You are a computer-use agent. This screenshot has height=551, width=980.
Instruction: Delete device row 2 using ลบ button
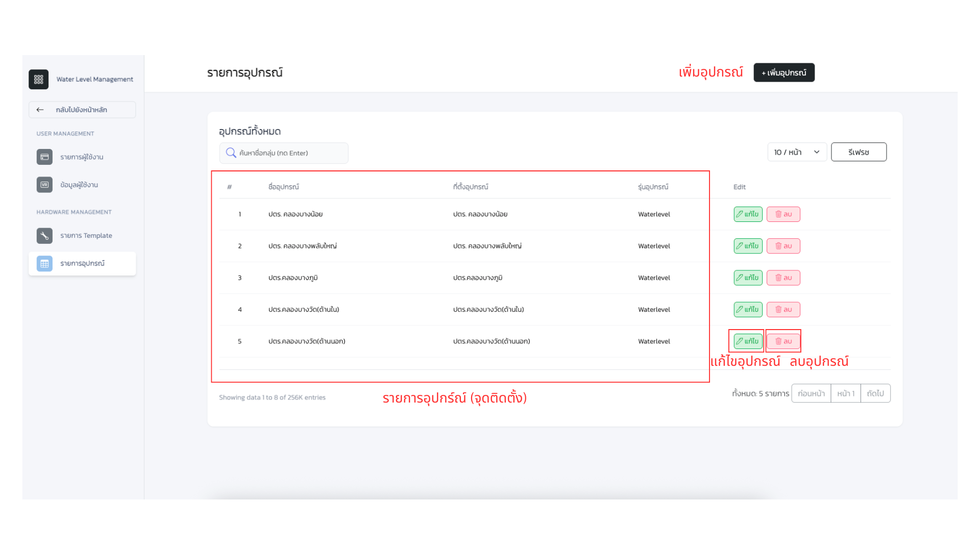coord(783,246)
